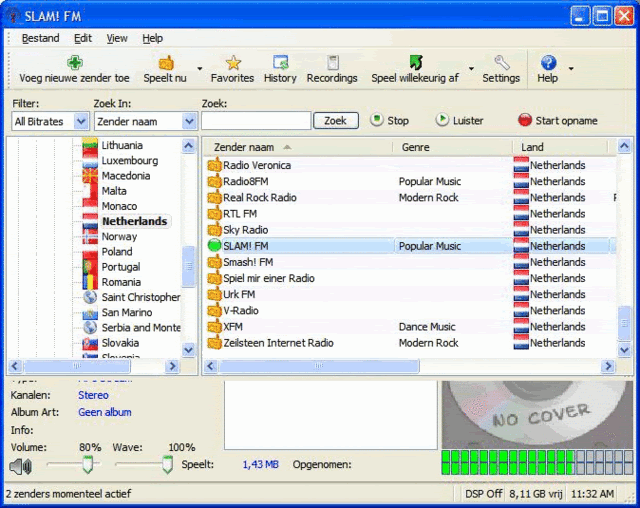
Task: Select Luxembourg in the country tree
Action: click(x=130, y=161)
